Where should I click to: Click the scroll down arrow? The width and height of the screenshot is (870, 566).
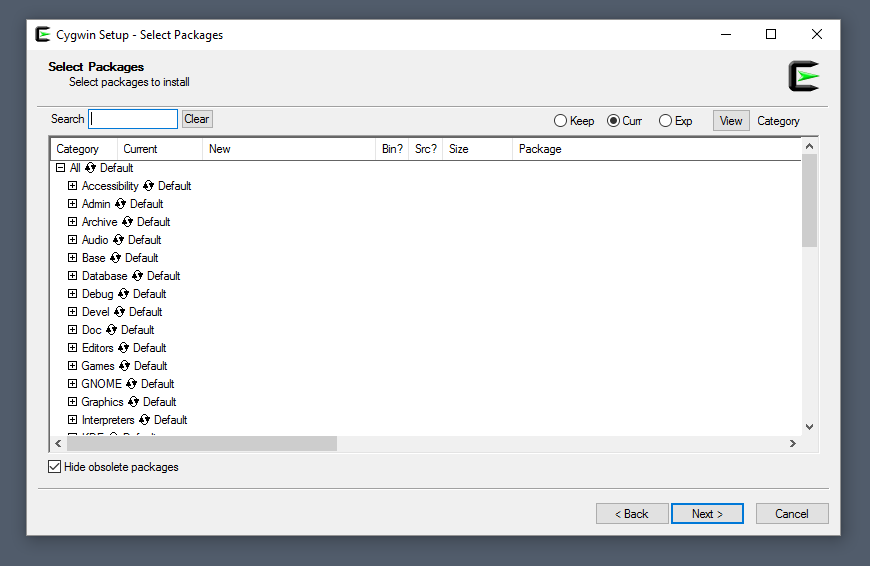click(x=810, y=427)
